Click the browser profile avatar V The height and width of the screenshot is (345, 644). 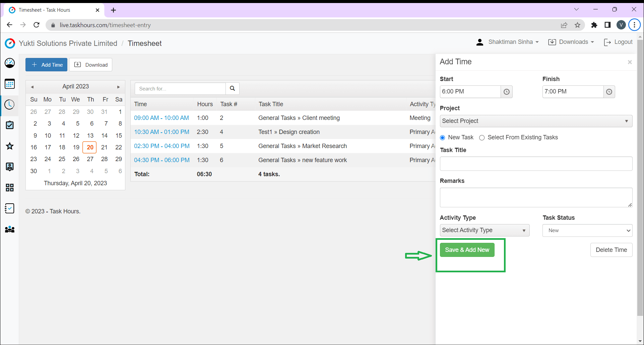pyautogui.click(x=621, y=25)
